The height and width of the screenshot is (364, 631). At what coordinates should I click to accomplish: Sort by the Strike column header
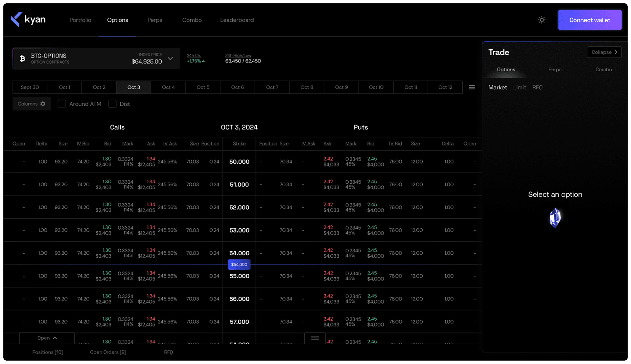pos(239,144)
